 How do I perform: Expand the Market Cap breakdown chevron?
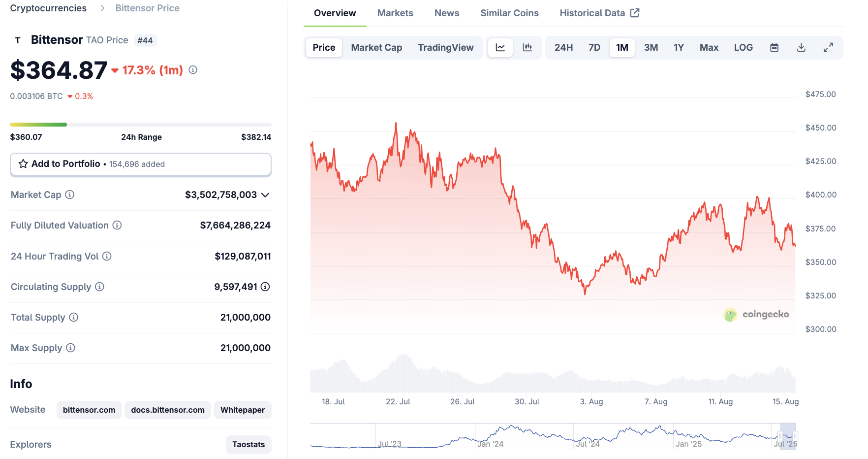[x=265, y=195]
